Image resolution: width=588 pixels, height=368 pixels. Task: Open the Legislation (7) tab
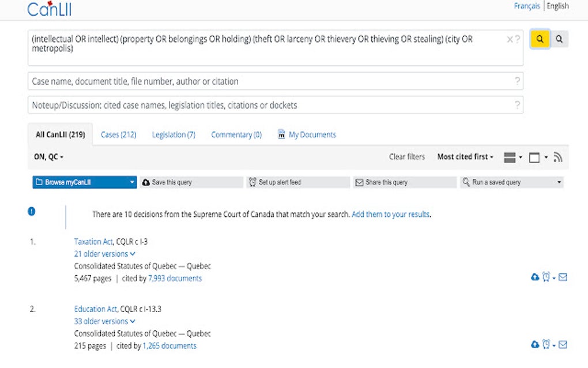(x=173, y=134)
